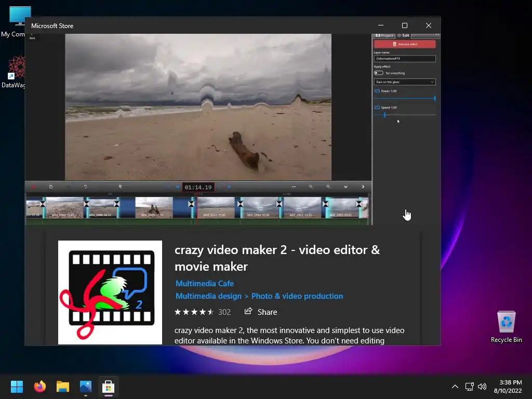Viewport: 532px width, 399px height.
Task: Click the Microsoft Store taskbar icon
Action: coord(108,387)
